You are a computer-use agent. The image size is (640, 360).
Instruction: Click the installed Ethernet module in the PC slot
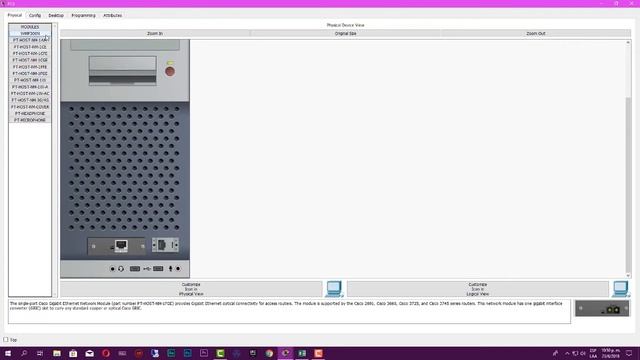point(117,246)
